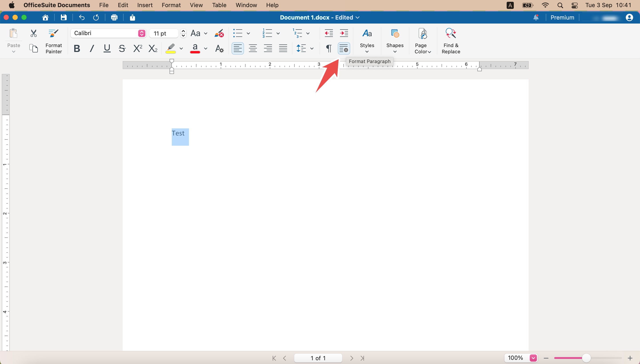This screenshot has width=640, height=364.
Task: Click the Decrease Indent icon
Action: tap(329, 33)
